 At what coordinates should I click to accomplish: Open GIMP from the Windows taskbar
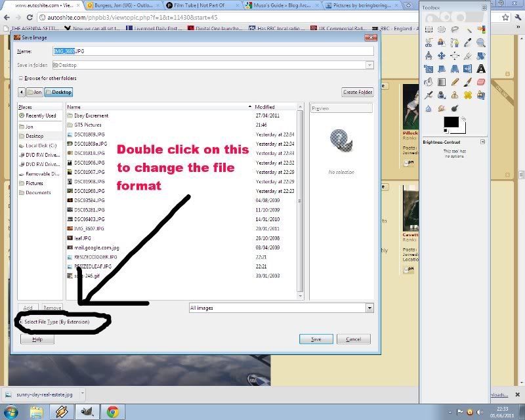pyautogui.click(x=86, y=411)
